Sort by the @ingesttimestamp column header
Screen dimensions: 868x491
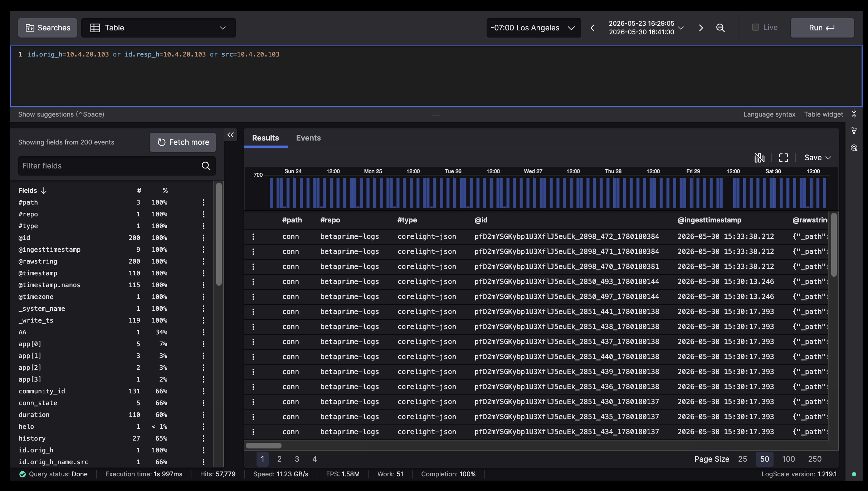709,220
